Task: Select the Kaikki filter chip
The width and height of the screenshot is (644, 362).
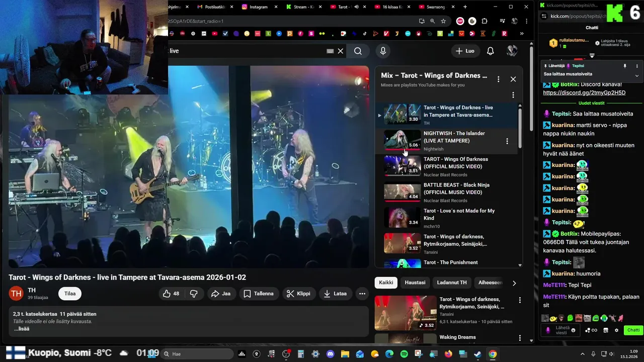Action: point(386,283)
